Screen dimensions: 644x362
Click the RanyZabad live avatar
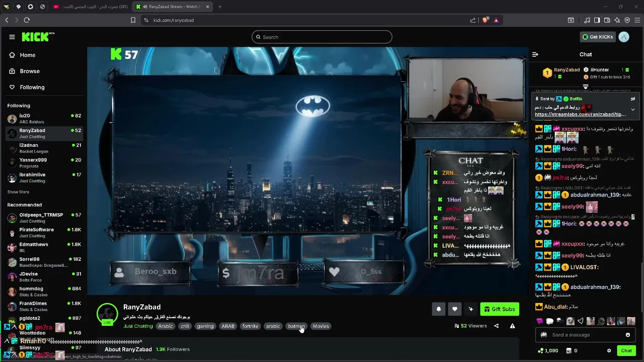pyautogui.click(x=107, y=314)
